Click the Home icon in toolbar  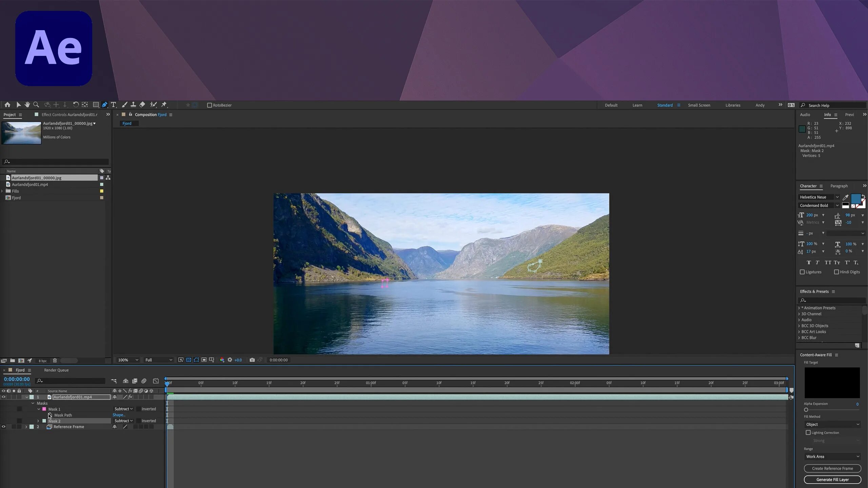pos(7,105)
